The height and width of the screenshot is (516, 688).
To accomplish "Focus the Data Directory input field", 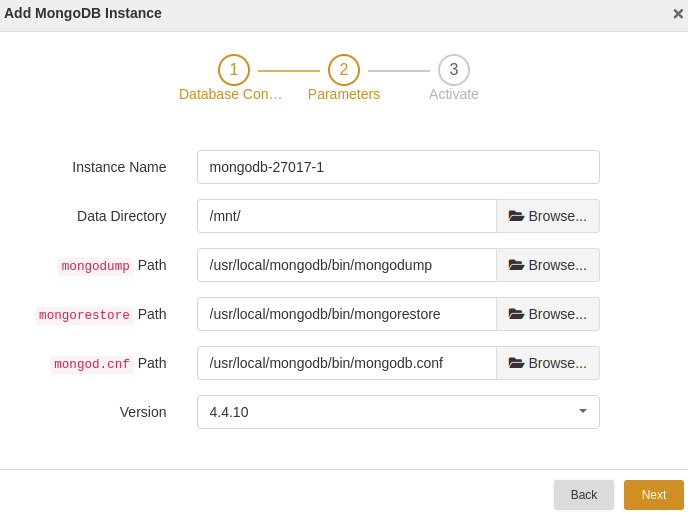I will pyautogui.click(x=347, y=216).
